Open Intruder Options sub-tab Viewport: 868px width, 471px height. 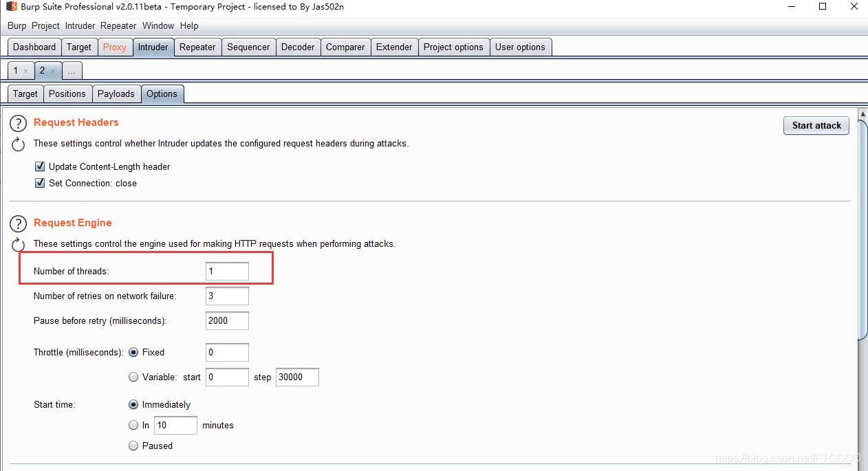click(162, 94)
